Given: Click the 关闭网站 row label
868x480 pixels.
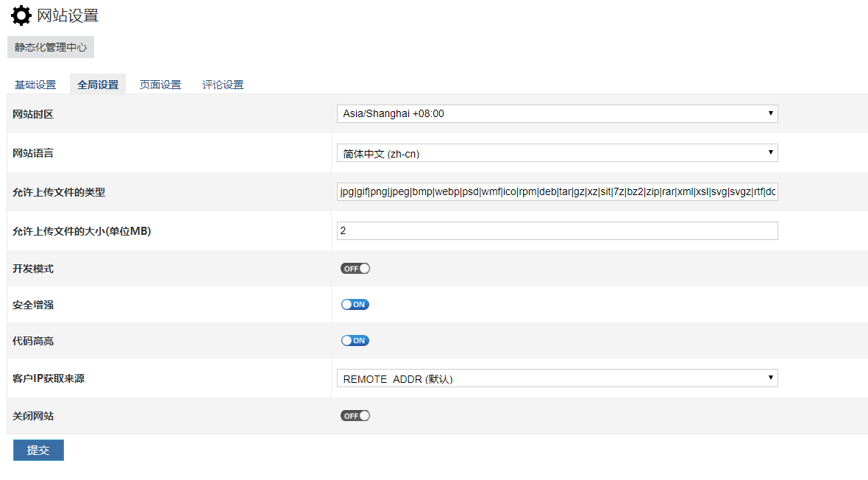Looking at the screenshot, I should 33,416.
